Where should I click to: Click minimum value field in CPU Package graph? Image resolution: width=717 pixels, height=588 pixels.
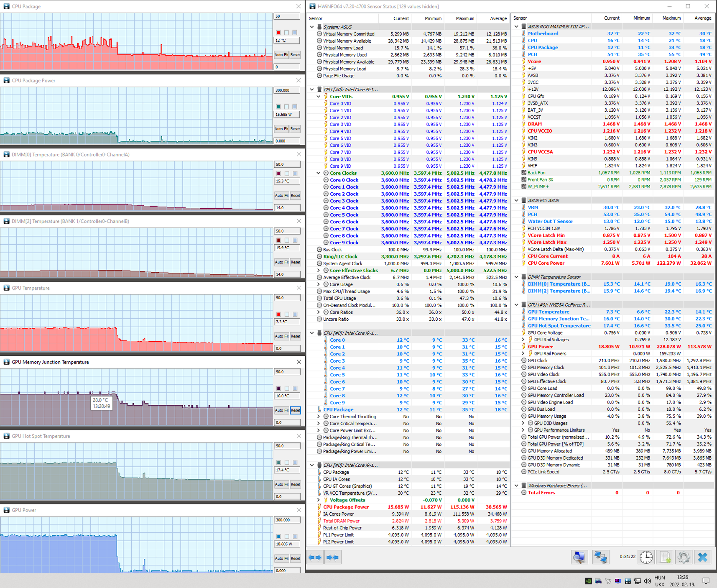tap(287, 66)
